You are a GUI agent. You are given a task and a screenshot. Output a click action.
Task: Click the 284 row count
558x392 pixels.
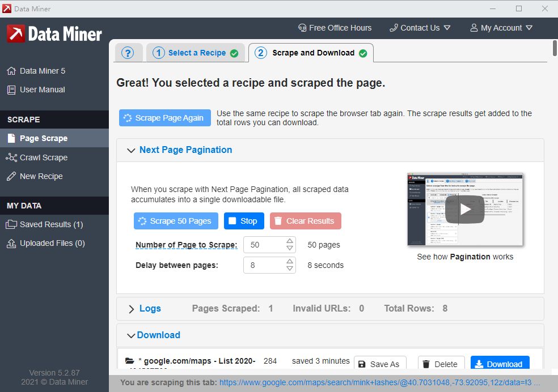tap(270, 361)
